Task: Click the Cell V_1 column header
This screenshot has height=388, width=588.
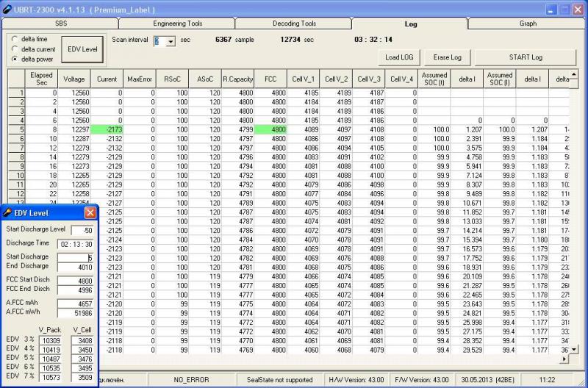Action: coord(303,79)
